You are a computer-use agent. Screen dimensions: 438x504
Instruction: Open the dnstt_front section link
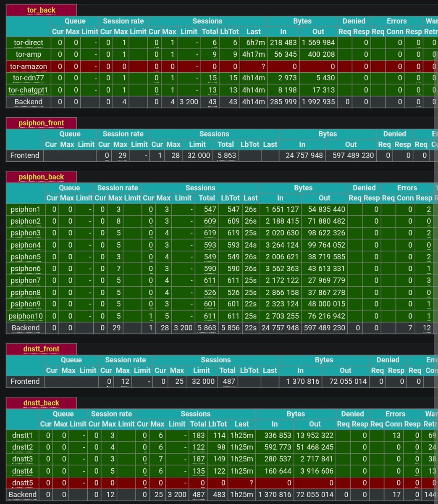tap(41, 349)
